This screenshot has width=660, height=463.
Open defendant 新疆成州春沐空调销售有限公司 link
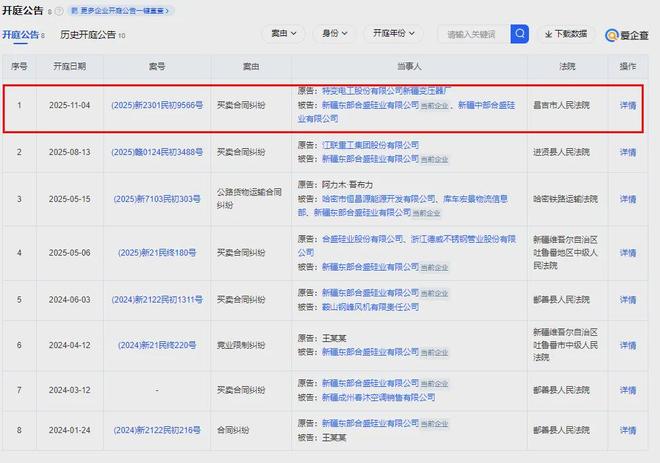378,397
